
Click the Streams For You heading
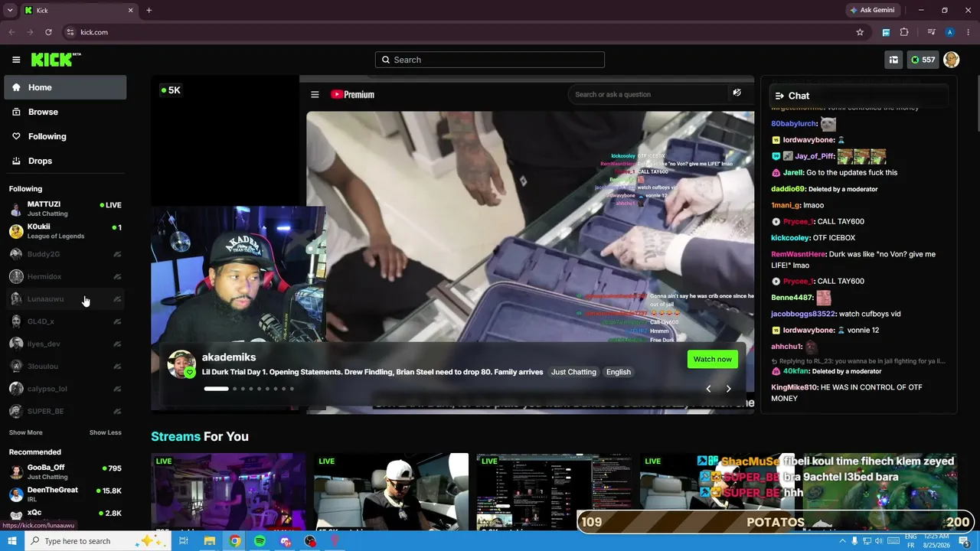[x=200, y=436]
